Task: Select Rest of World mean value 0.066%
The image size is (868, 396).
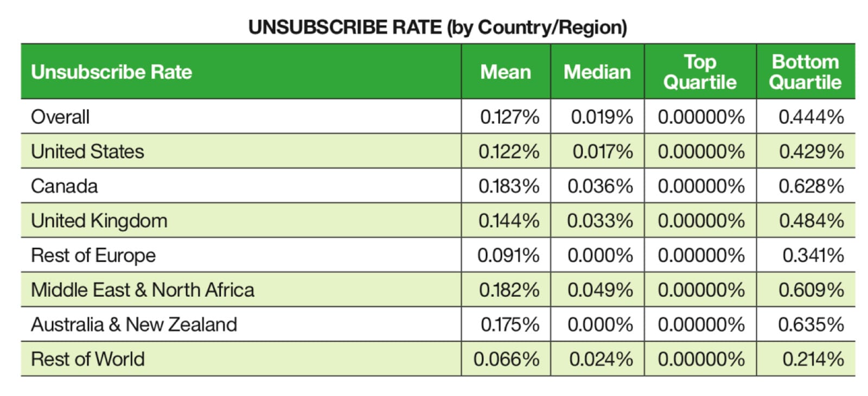Action: (x=507, y=359)
